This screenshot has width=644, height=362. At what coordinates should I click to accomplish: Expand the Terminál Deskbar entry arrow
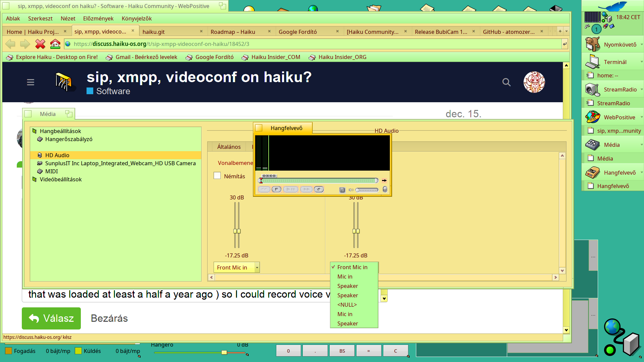[x=641, y=62]
